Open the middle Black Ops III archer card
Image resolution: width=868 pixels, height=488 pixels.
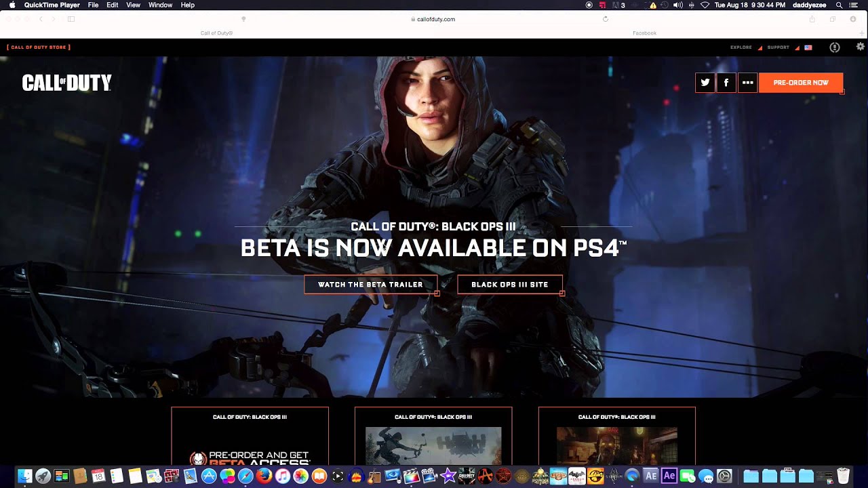tap(433, 436)
